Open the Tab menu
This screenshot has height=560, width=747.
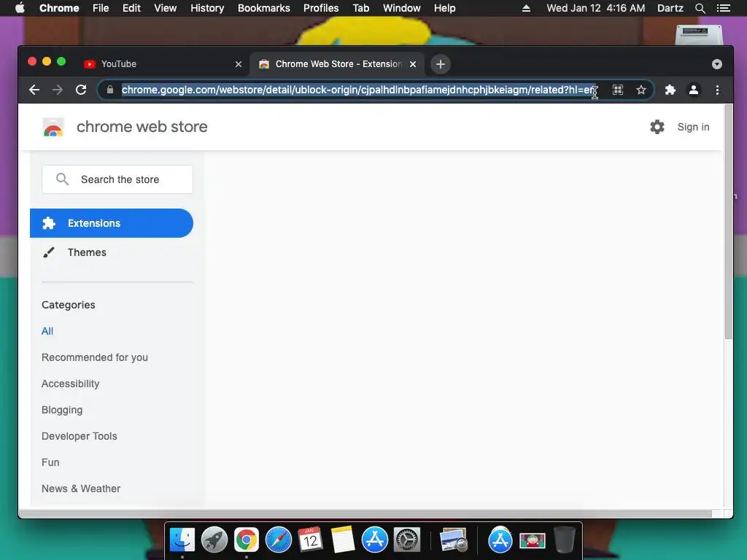coord(360,8)
